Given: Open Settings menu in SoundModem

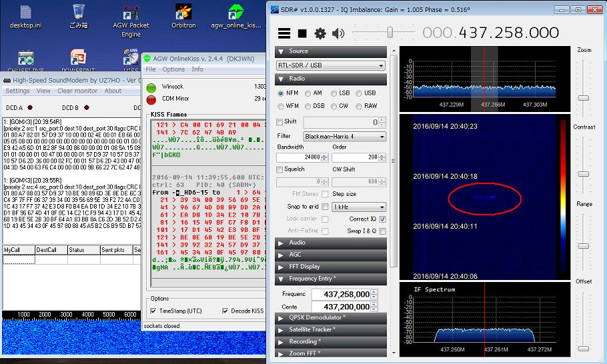Looking at the screenshot, I should (17, 91).
